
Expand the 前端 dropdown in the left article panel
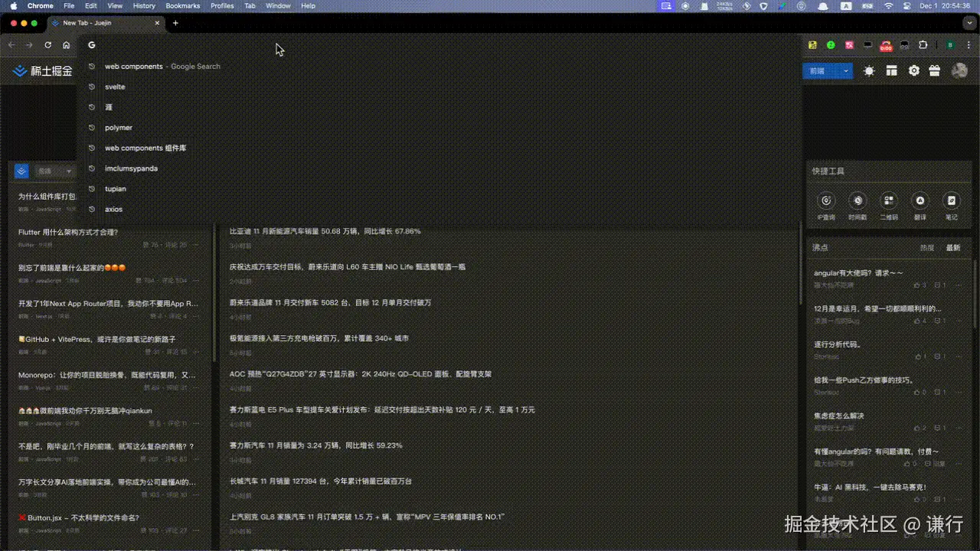pyautogui.click(x=54, y=171)
